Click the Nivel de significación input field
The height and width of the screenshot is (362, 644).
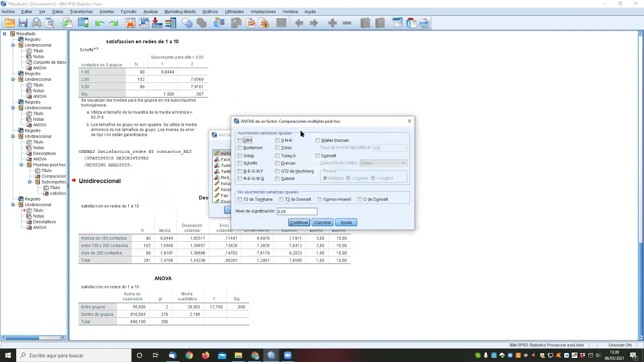(x=297, y=211)
